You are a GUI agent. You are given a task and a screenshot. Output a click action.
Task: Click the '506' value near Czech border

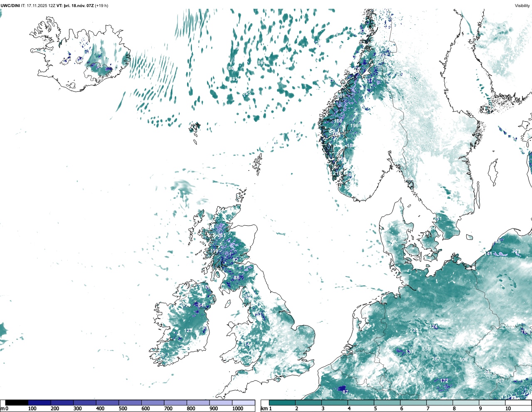(463, 360)
